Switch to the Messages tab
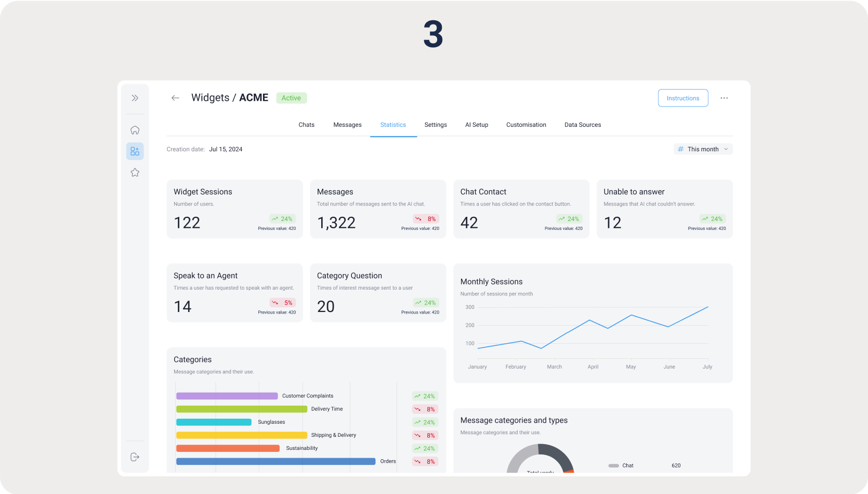 click(x=347, y=125)
